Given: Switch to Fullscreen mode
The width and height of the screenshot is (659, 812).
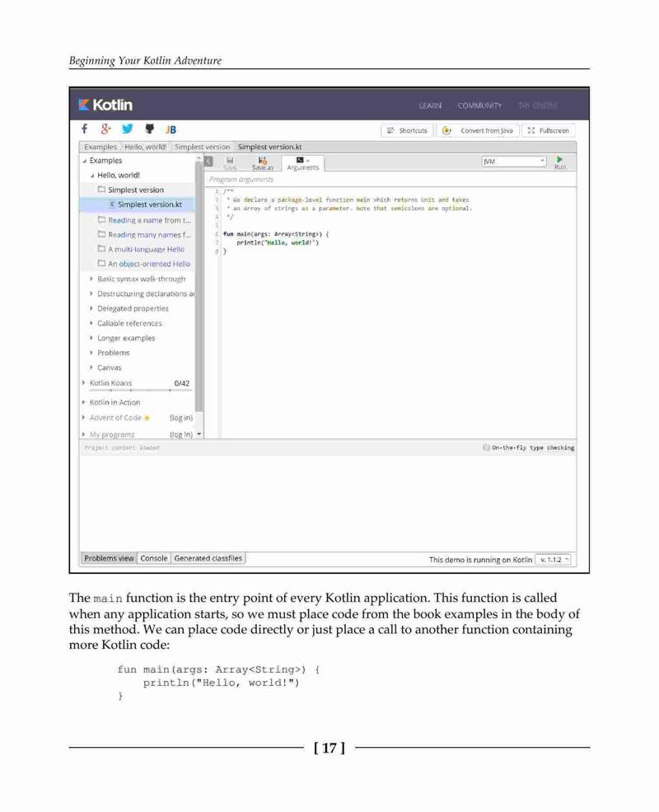Looking at the screenshot, I should [x=549, y=130].
